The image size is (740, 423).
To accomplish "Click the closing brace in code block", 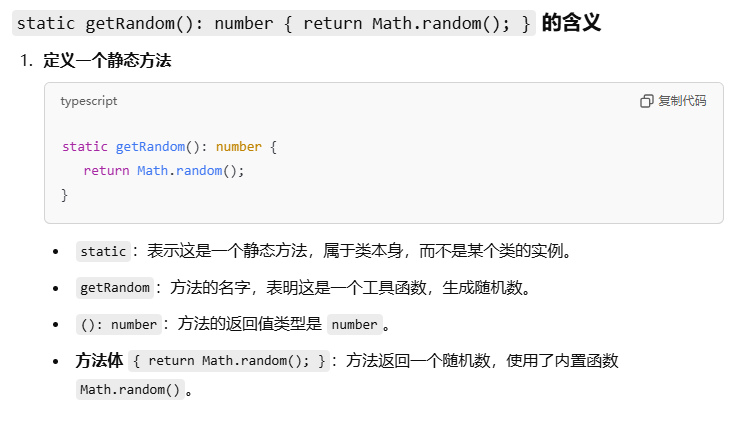I will pyautogui.click(x=65, y=195).
